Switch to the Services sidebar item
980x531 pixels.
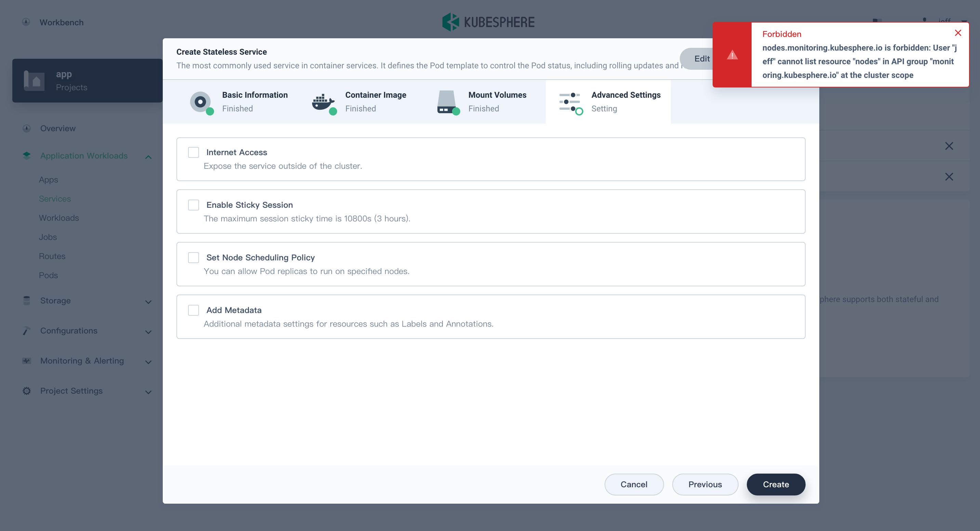55,199
